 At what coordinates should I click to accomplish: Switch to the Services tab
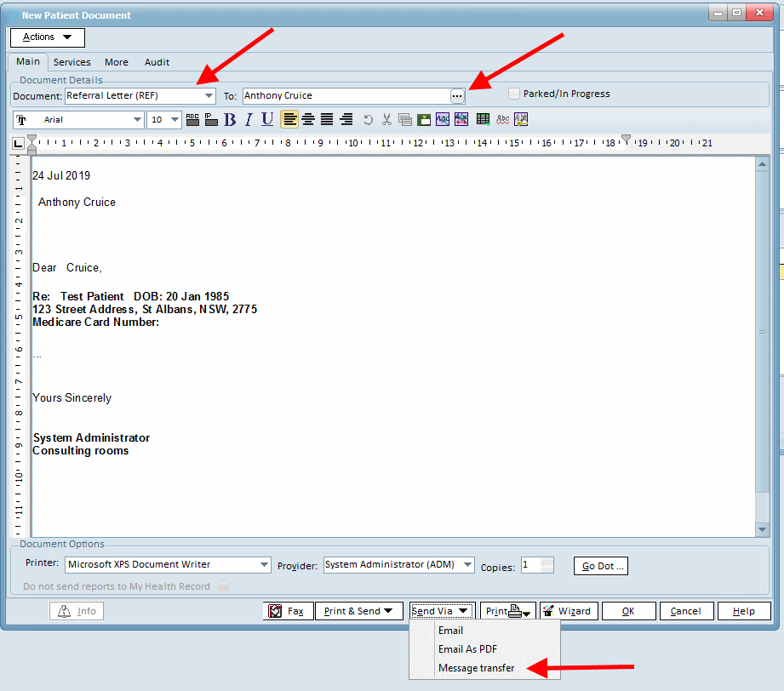coord(72,62)
